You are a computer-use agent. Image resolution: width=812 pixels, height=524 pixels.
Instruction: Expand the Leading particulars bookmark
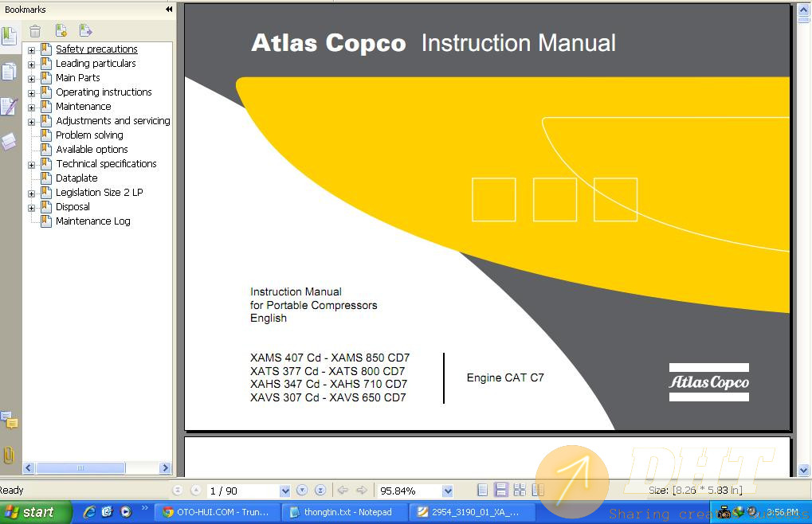32,65
